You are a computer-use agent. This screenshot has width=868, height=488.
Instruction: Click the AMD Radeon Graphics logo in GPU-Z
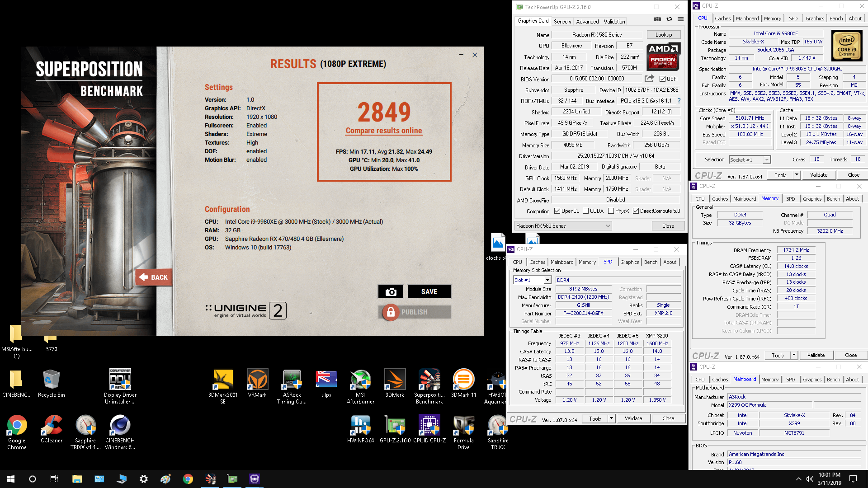663,56
